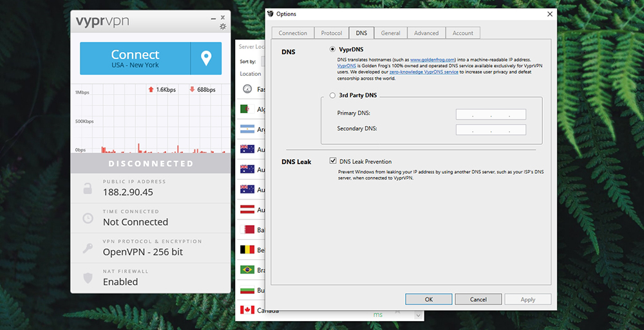Click the bandwidth graph in VyprVPN
This screenshot has height=330, width=644.
click(x=150, y=119)
